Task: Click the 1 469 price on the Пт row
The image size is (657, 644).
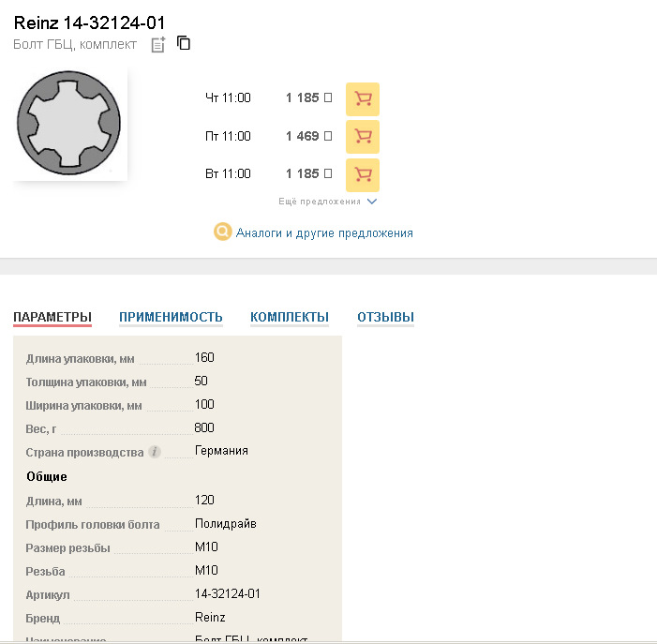Action: [x=303, y=136]
